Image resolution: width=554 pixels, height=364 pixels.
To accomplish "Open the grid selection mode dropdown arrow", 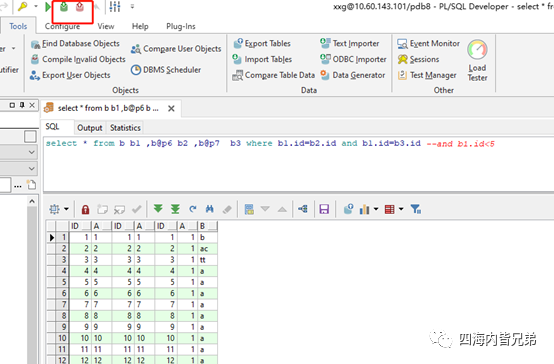I will point(66,209).
